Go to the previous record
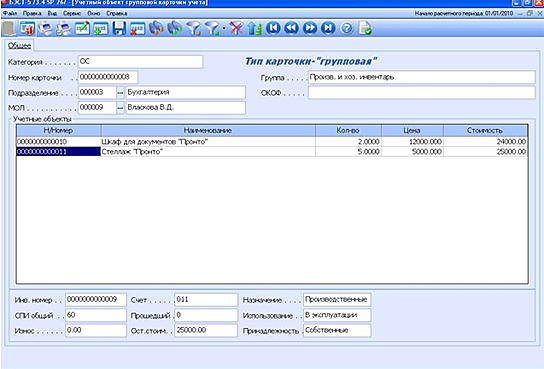 pyautogui.click(x=291, y=28)
